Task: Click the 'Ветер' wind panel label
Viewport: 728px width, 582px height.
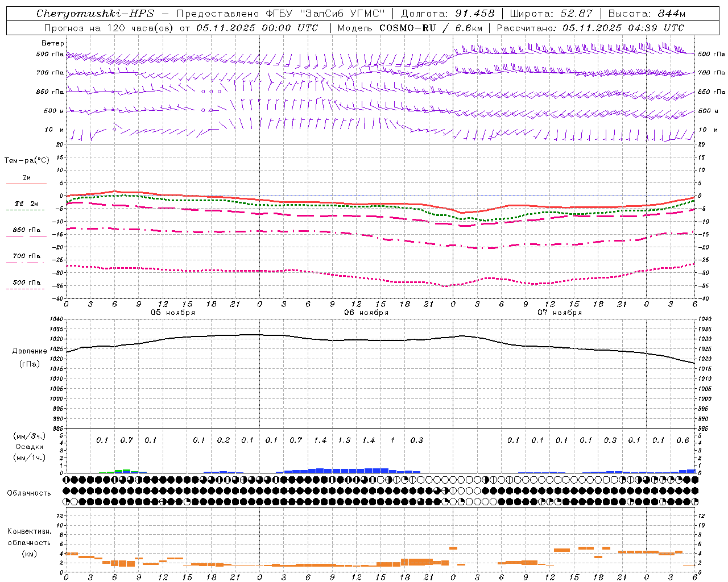Action: click(x=53, y=43)
